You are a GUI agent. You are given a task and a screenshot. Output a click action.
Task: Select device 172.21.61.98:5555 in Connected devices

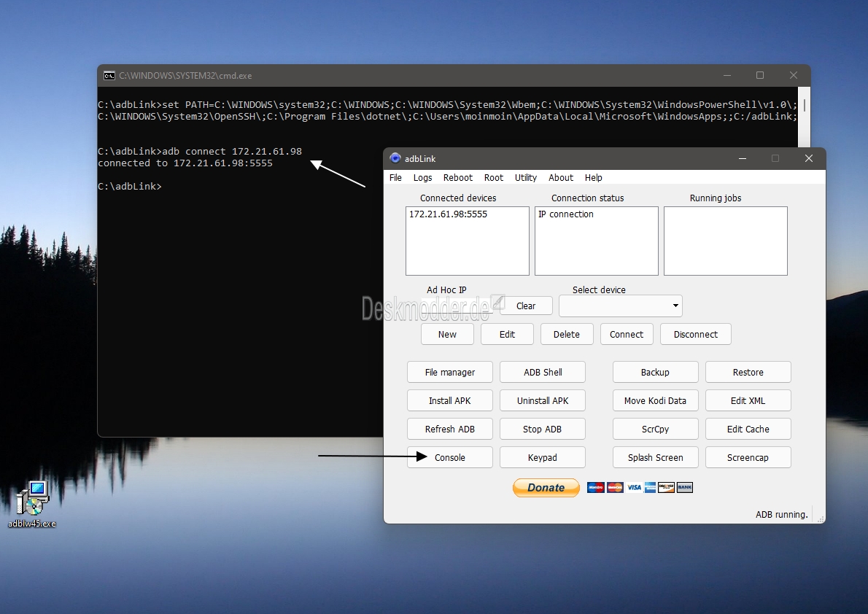pos(448,214)
